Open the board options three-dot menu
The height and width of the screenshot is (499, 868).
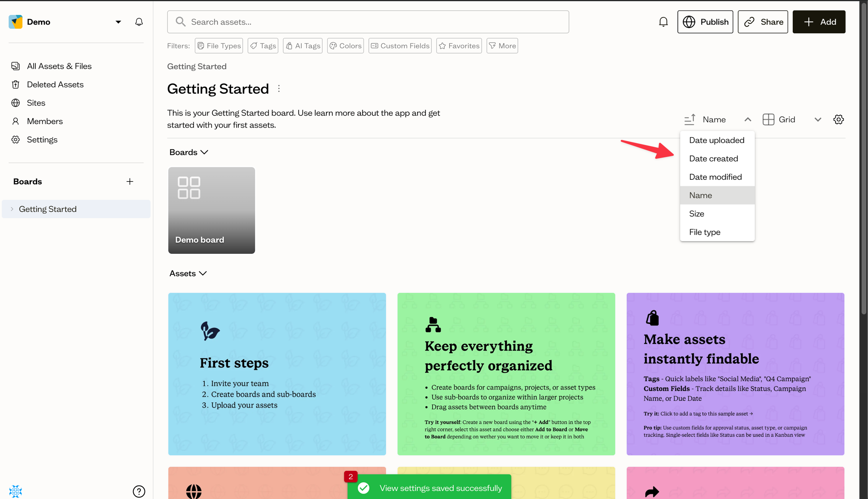tap(279, 89)
